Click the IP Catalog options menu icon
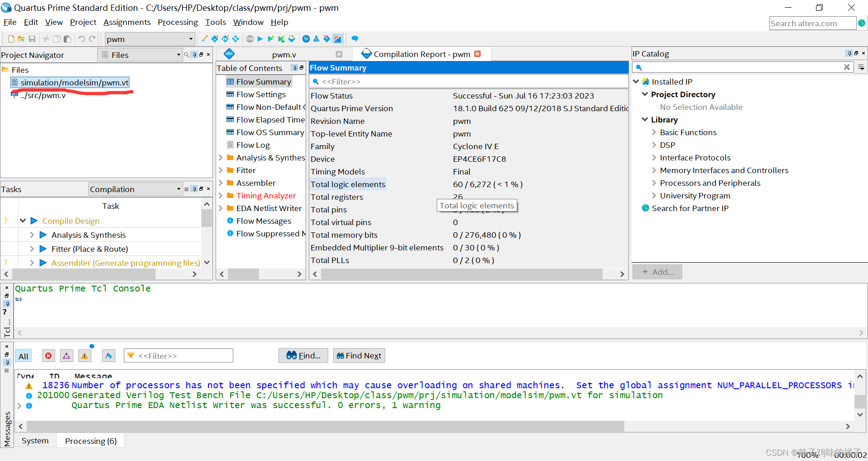The width and height of the screenshot is (868, 461). (x=862, y=67)
